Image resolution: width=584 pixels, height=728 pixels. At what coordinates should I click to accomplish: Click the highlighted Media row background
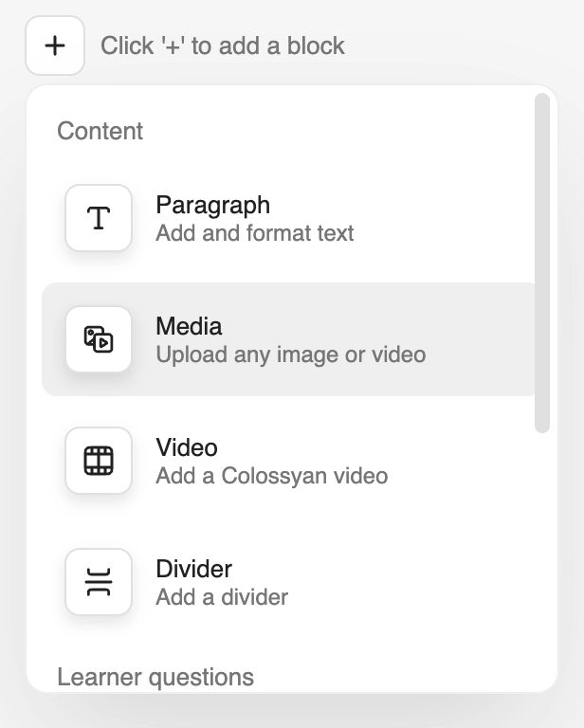478,339
